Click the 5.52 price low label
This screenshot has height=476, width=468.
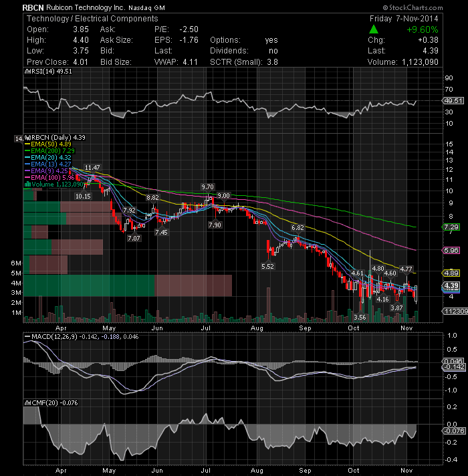pyautogui.click(x=267, y=267)
